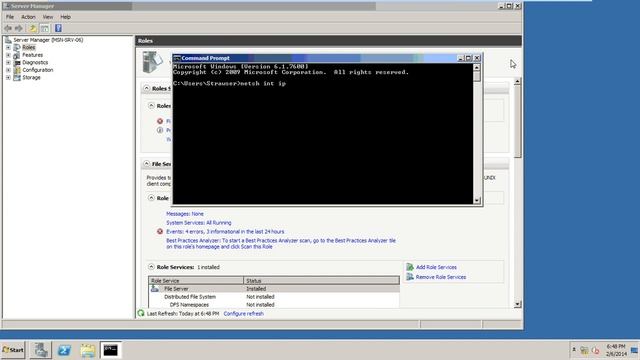Viewport: 640px width, 360px height.
Task: Click the Up one level folder icon
Action: pos(33,28)
